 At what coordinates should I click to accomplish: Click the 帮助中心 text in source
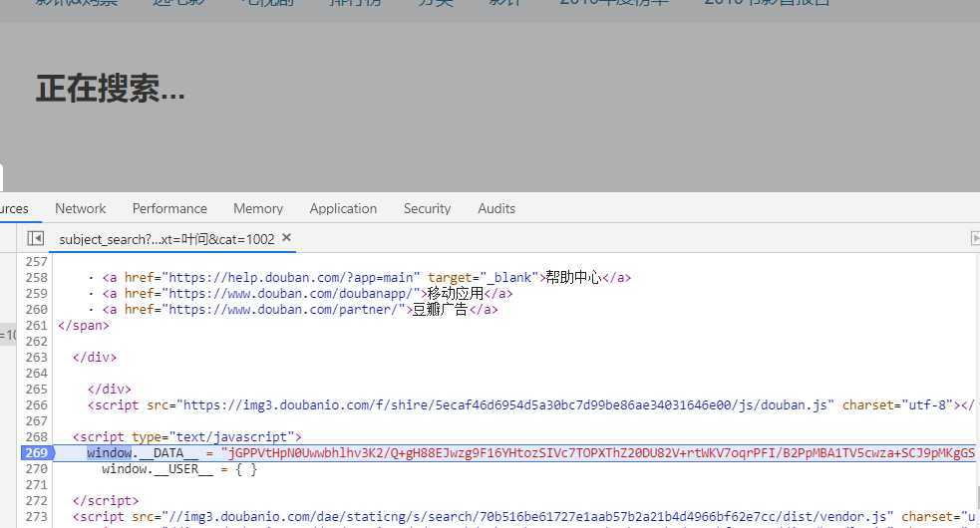point(573,277)
